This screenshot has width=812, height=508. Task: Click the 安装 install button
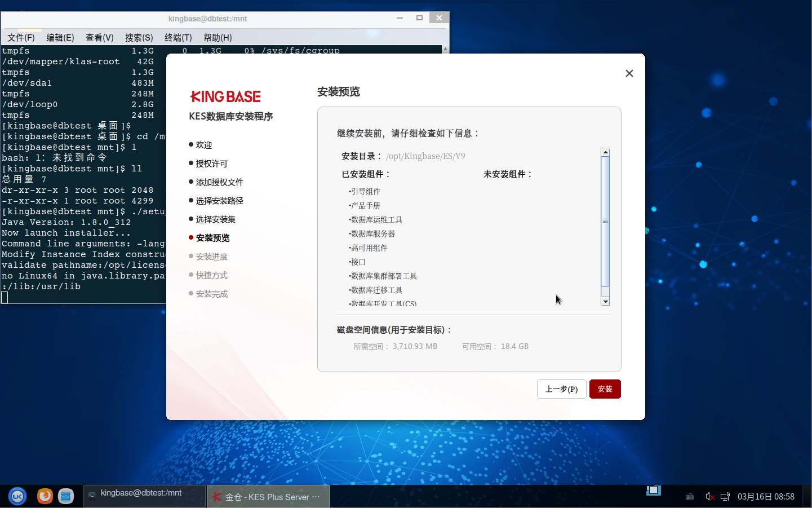tap(605, 389)
